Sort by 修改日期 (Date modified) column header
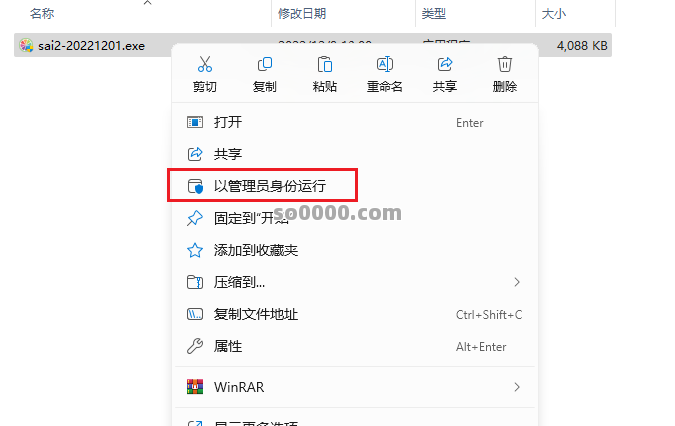The image size is (675, 426). 302,14
